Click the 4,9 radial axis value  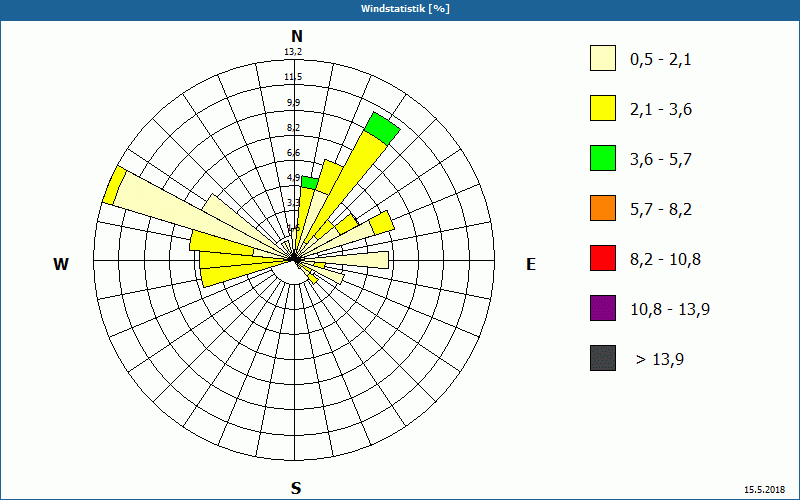pyautogui.click(x=293, y=178)
